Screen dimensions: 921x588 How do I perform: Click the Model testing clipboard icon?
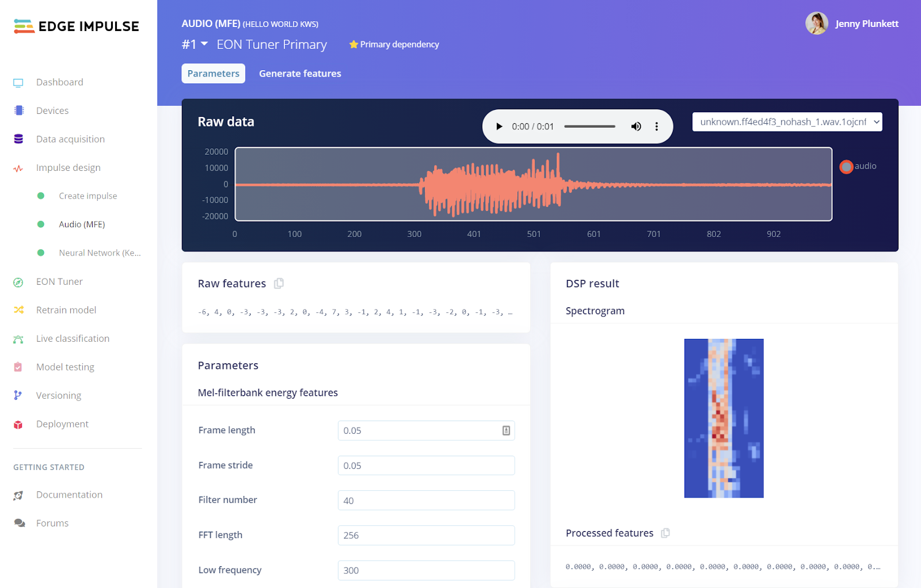click(18, 367)
